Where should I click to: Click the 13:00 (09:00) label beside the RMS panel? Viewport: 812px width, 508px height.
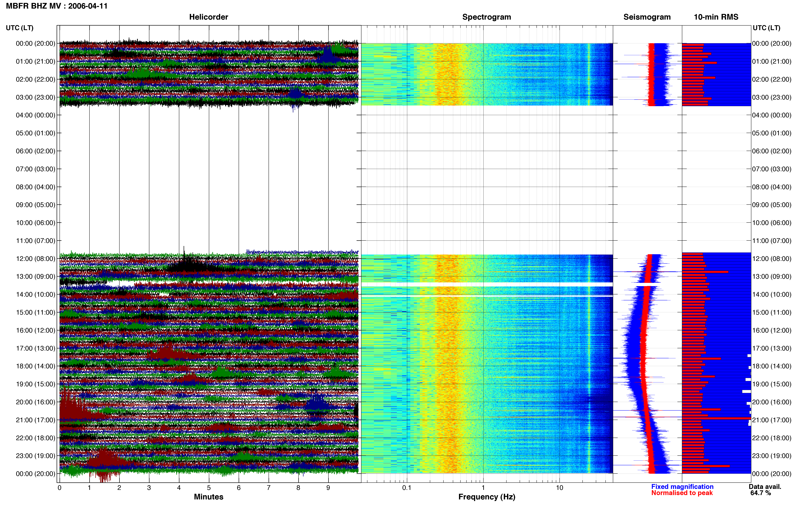click(772, 277)
